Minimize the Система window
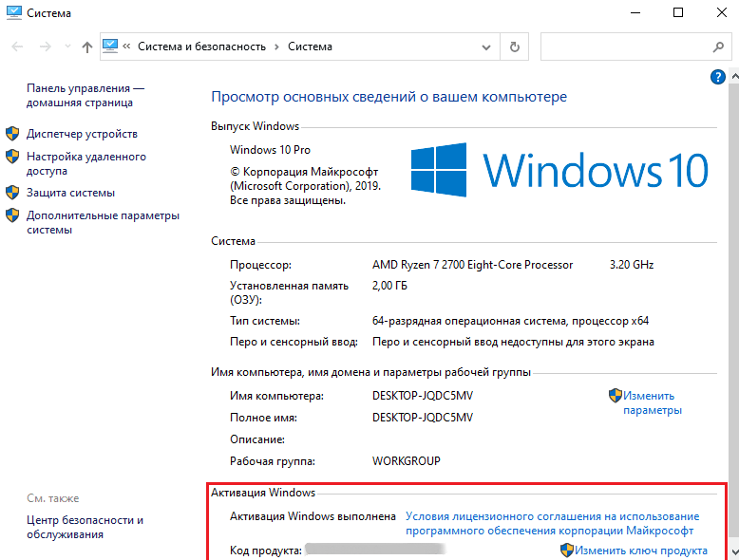739x560 pixels. [635, 12]
